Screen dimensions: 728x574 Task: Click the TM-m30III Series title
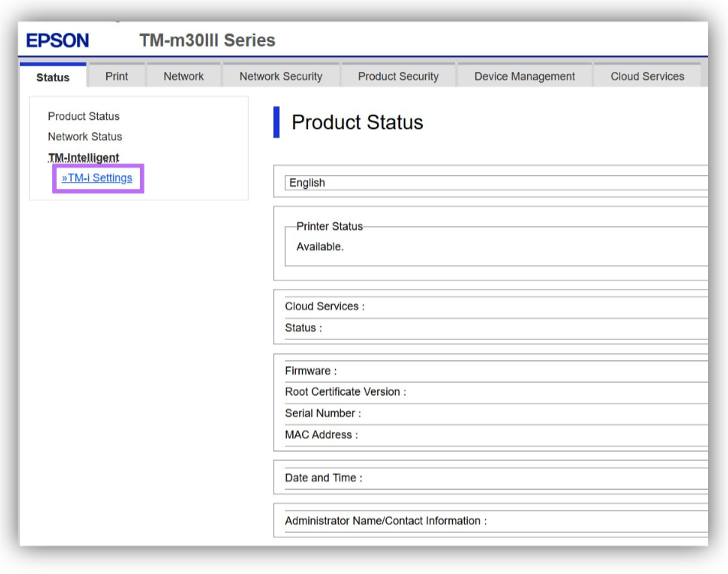(207, 41)
